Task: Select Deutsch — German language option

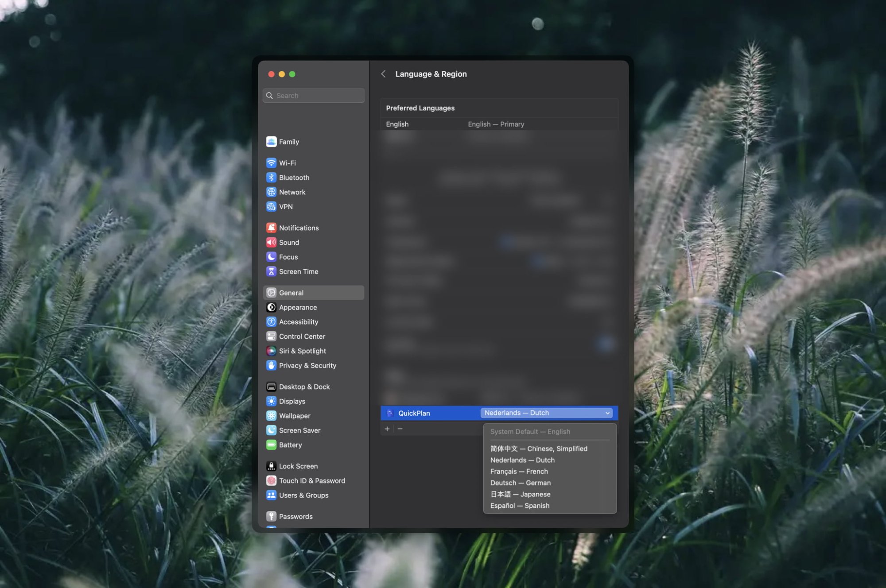Action: (x=521, y=482)
